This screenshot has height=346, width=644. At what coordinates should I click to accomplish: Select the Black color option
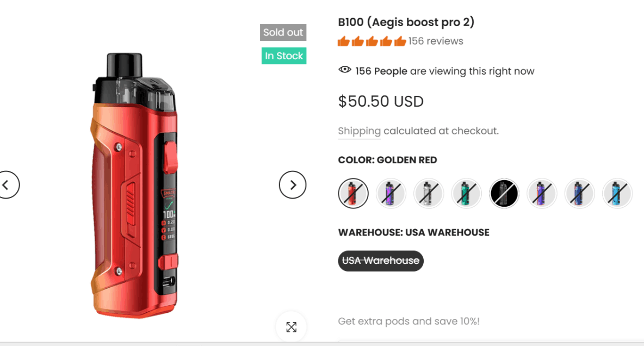(x=504, y=193)
